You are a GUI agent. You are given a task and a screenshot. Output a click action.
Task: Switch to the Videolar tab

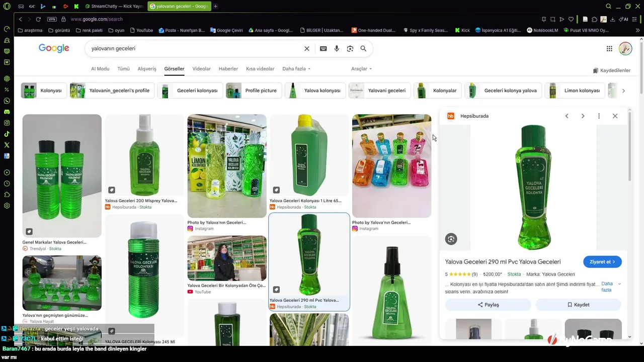tap(202, 69)
